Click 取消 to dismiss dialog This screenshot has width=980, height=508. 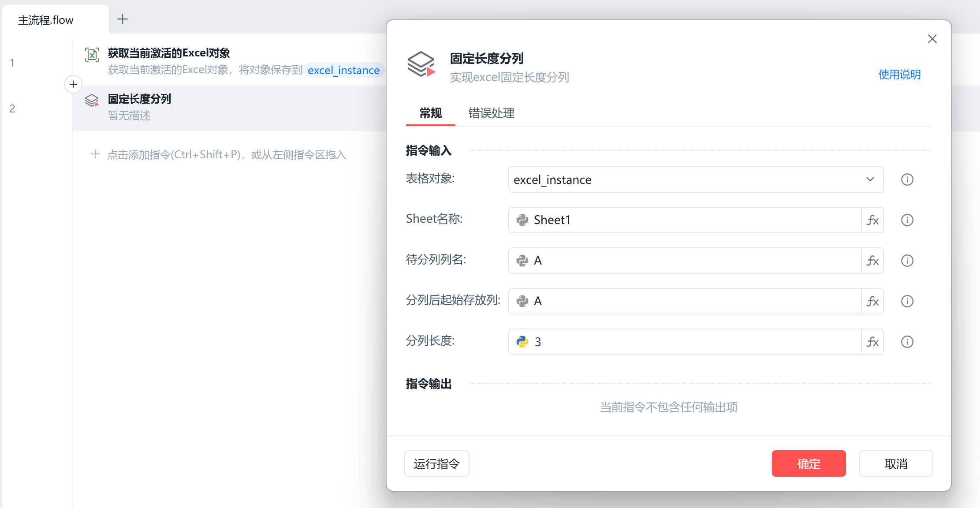pyautogui.click(x=895, y=463)
